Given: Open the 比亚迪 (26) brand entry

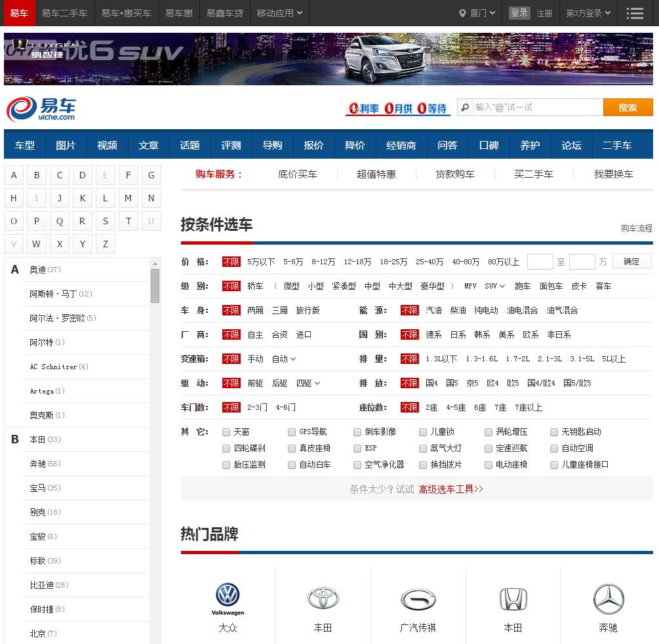Looking at the screenshot, I should coord(49,585).
